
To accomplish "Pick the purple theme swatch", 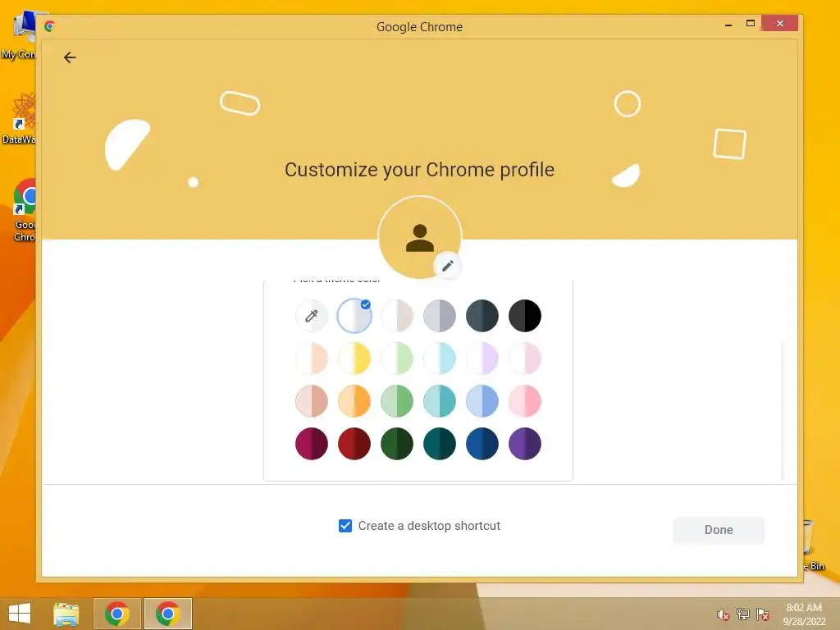I will pyautogui.click(x=525, y=444).
